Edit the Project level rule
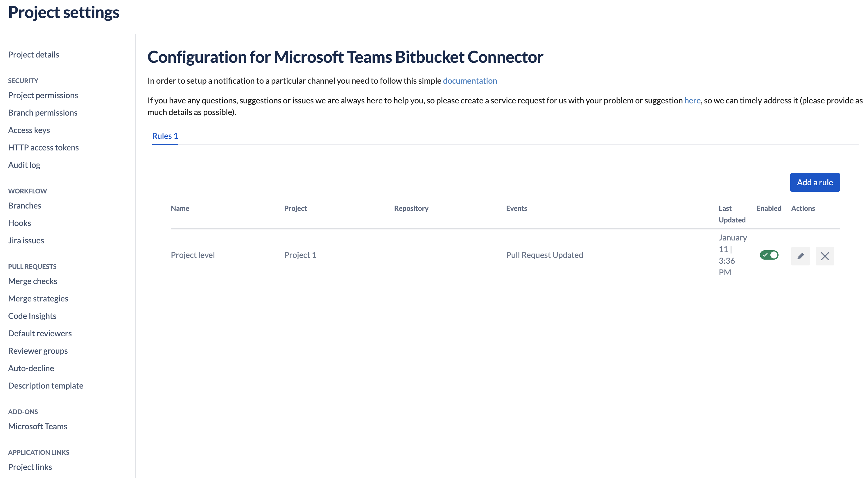 pos(801,256)
